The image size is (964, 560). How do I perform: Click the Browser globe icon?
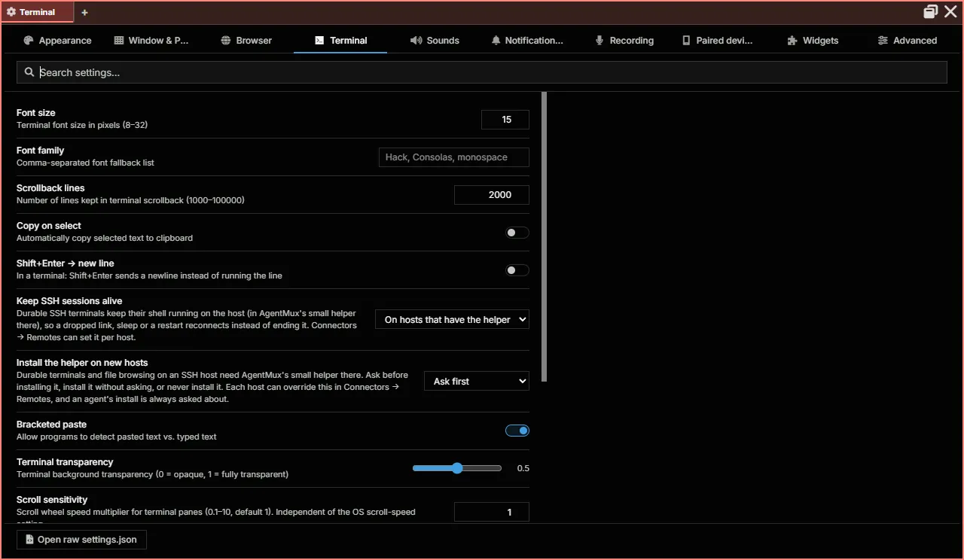point(226,41)
